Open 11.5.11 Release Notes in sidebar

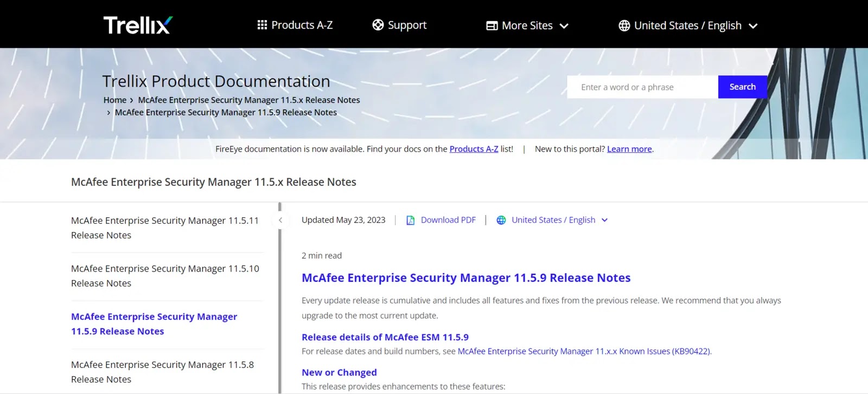coord(165,228)
